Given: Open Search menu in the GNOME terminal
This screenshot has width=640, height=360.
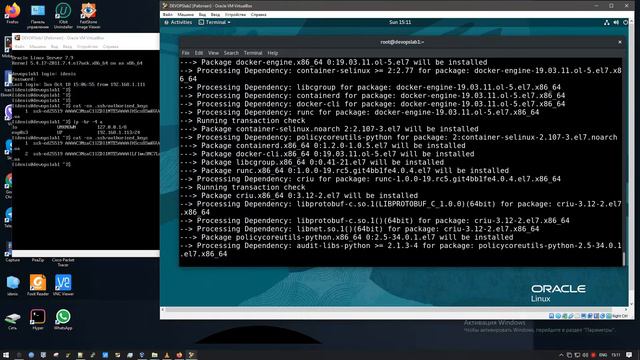Looking at the screenshot, I should pos(231,53).
